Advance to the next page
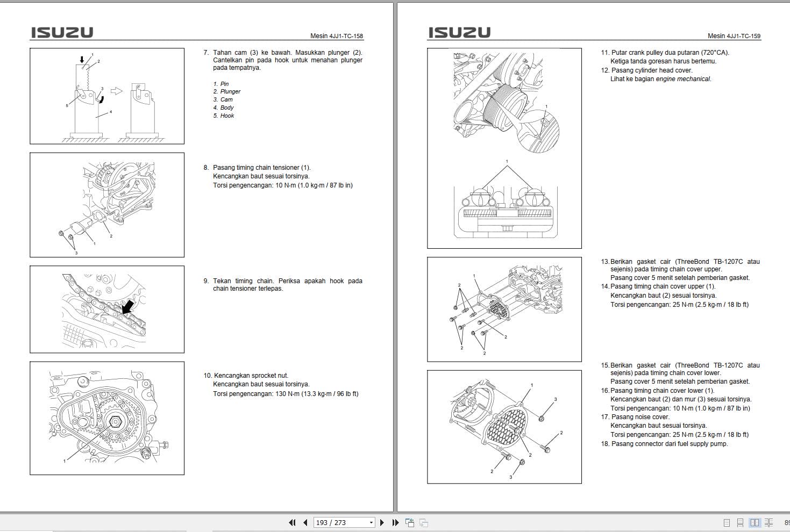The height and width of the screenshot is (532, 790). [x=382, y=522]
